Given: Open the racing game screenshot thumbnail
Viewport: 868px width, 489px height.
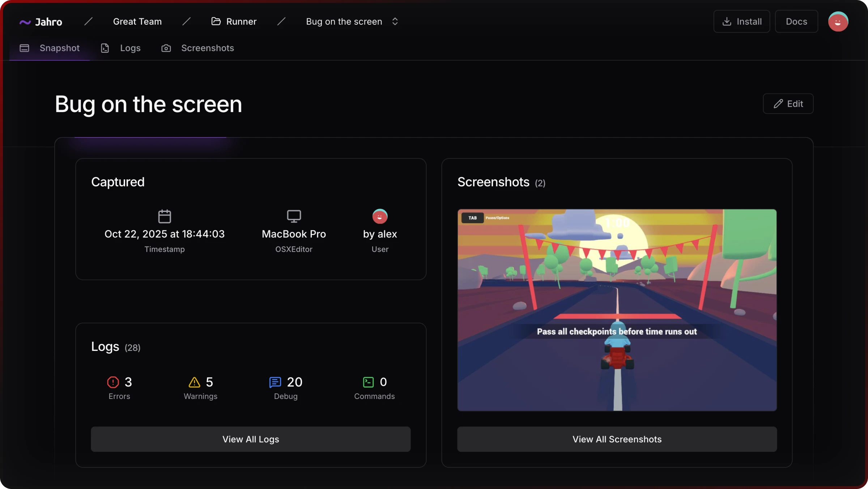Looking at the screenshot, I should (617, 310).
